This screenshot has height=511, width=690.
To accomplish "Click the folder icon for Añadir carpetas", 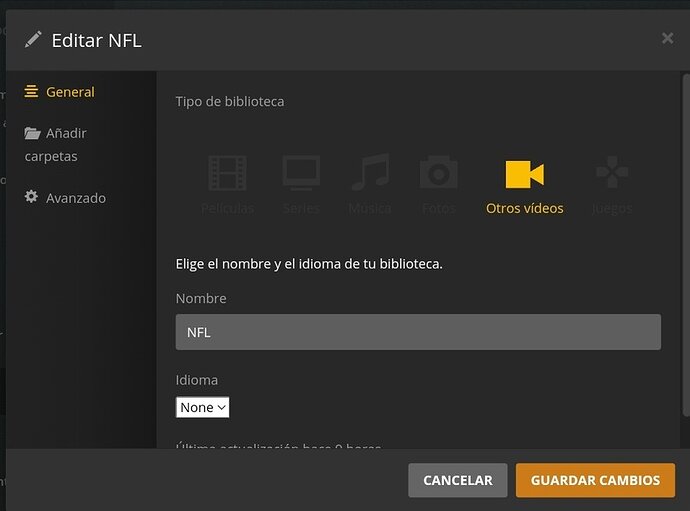I will (32, 132).
